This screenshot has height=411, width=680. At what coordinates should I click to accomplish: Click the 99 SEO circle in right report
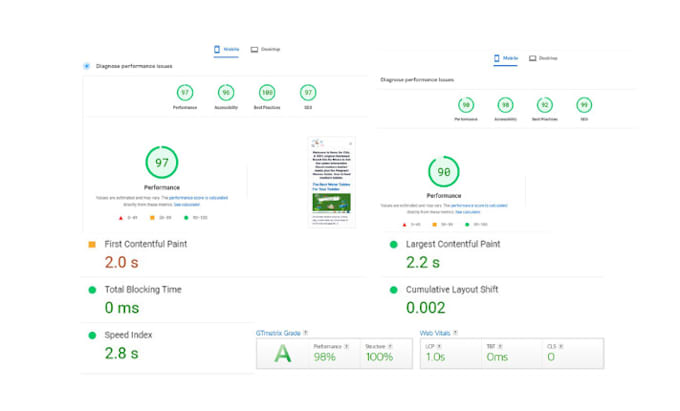coord(584,104)
